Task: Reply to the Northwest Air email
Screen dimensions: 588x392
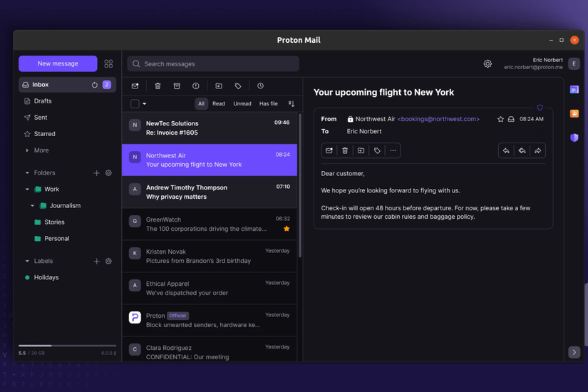Action: point(506,150)
